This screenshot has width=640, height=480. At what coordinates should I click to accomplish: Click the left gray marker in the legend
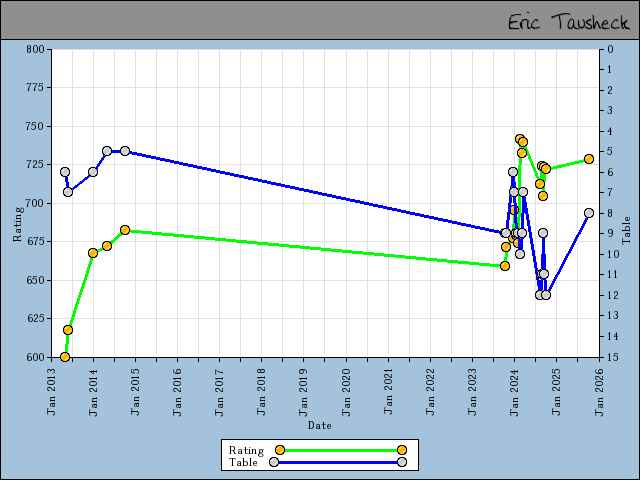273,462
